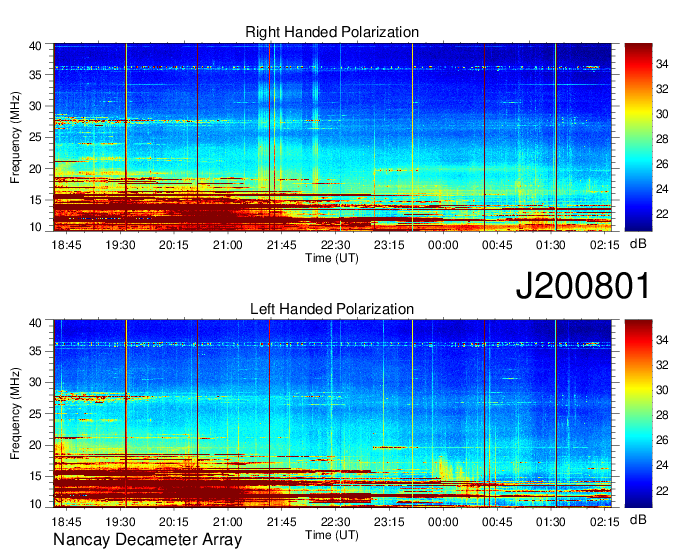Click 26 dB label on Right Handed color bar
This screenshot has width=680, height=552.
(662, 164)
